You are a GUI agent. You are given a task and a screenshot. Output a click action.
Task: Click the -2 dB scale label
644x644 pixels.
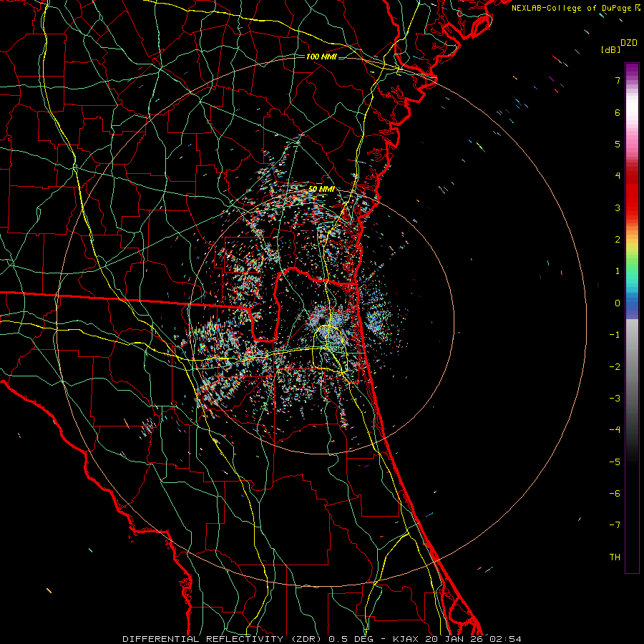615,367
